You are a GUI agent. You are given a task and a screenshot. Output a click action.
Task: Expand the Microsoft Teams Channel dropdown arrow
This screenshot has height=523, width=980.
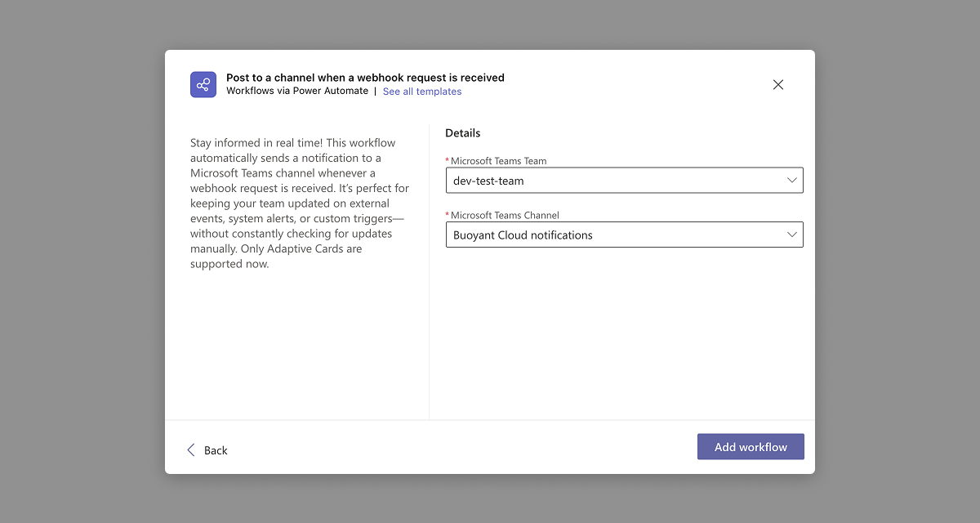(x=791, y=235)
